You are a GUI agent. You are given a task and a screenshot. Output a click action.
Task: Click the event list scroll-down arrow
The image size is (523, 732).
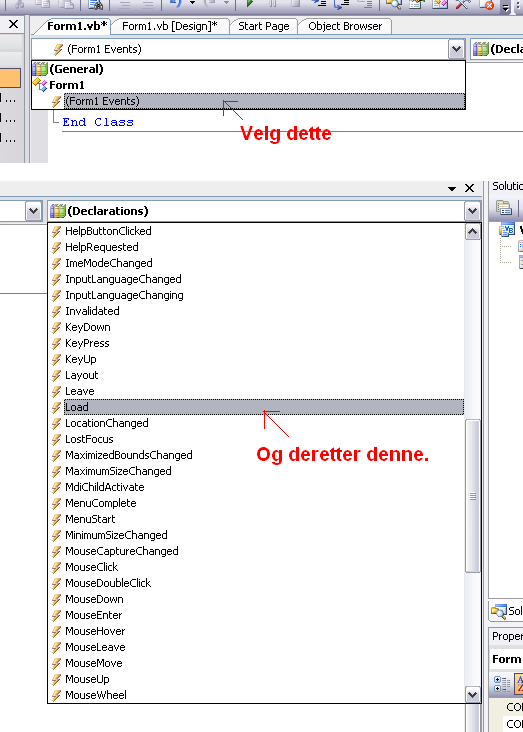(x=473, y=695)
